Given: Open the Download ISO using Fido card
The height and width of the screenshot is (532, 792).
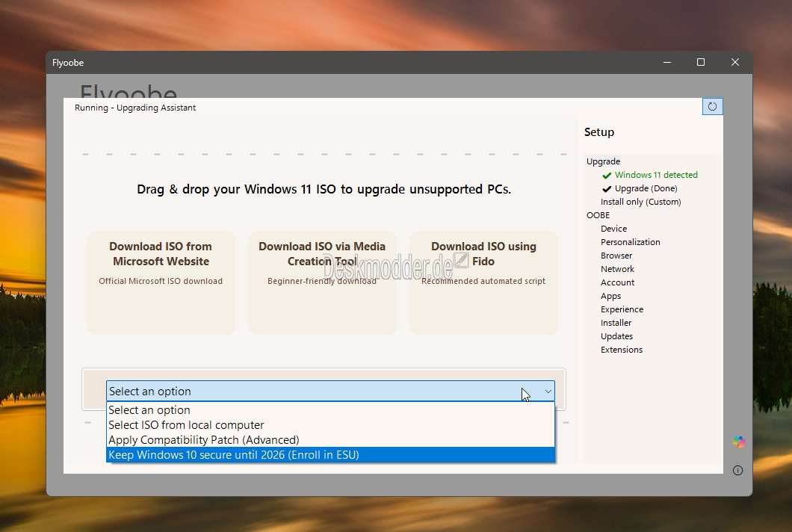Looking at the screenshot, I should pyautogui.click(x=483, y=283).
